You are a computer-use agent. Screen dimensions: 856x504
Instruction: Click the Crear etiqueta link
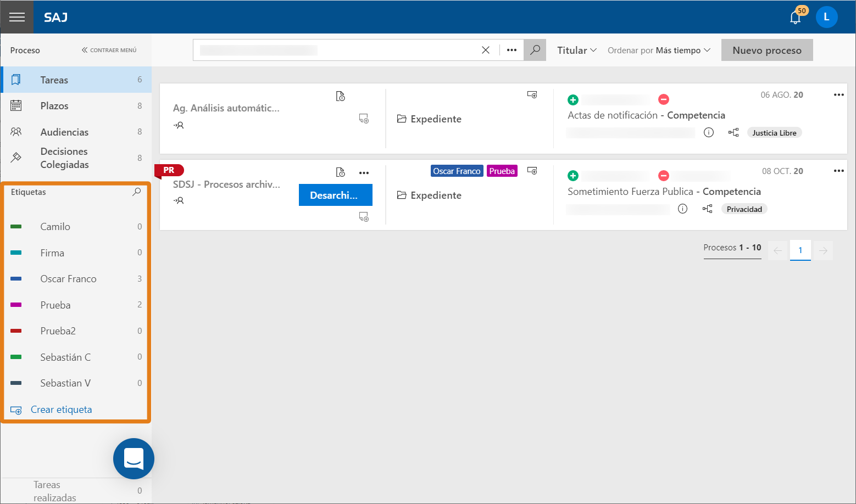coord(62,410)
